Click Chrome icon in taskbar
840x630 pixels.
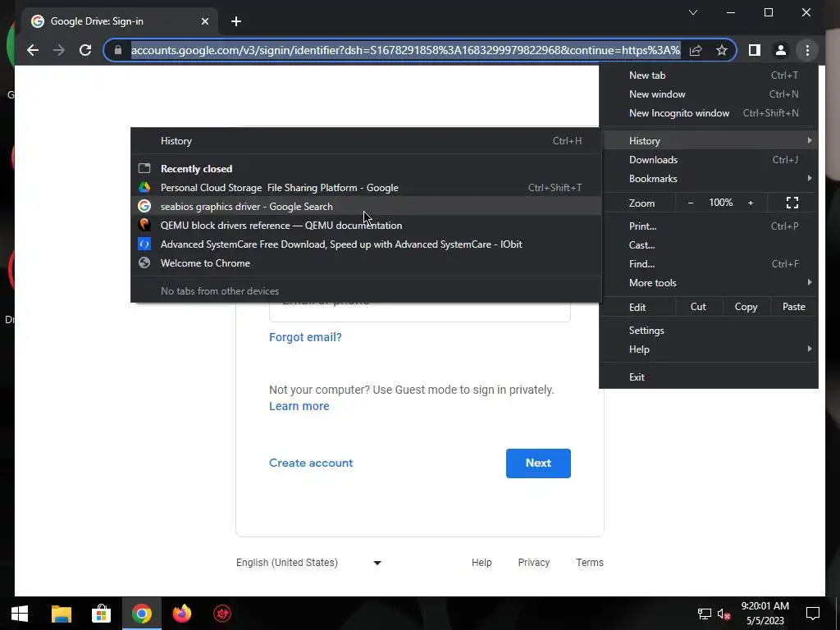pos(141,614)
